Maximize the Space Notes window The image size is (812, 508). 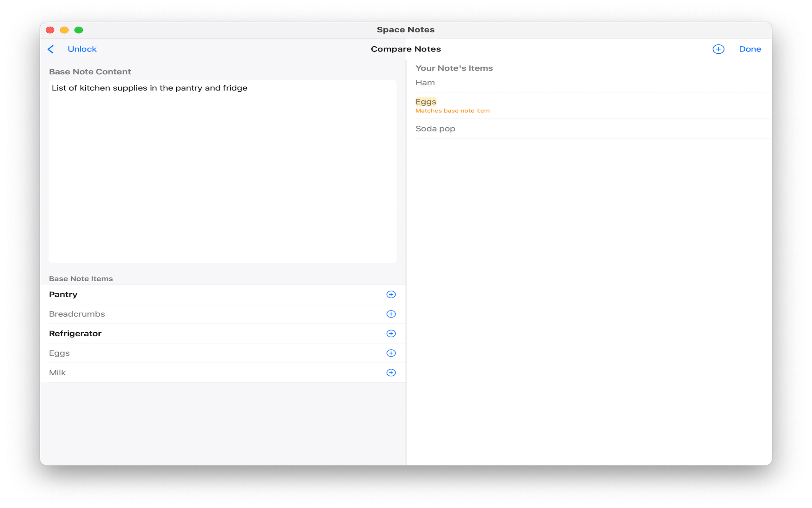(79, 30)
